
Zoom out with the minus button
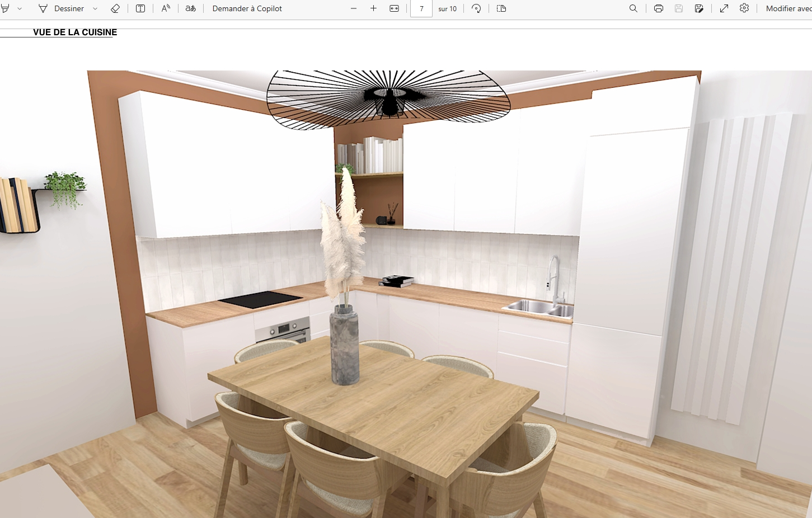tap(354, 8)
